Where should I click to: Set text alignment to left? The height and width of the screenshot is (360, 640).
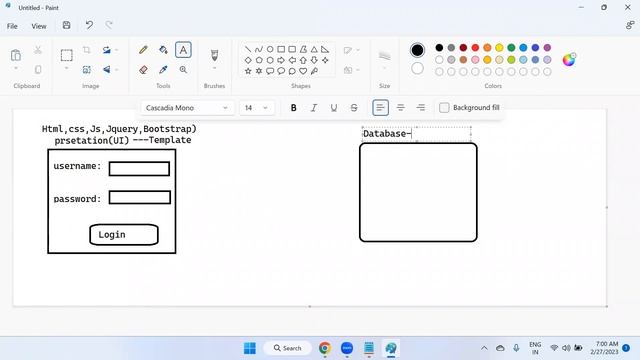380,108
